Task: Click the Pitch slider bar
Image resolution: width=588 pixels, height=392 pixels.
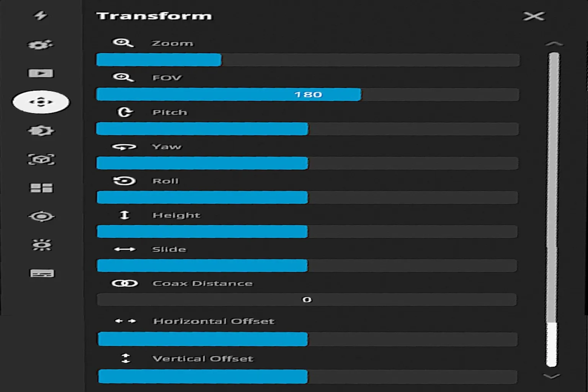Action: coord(308,129)
